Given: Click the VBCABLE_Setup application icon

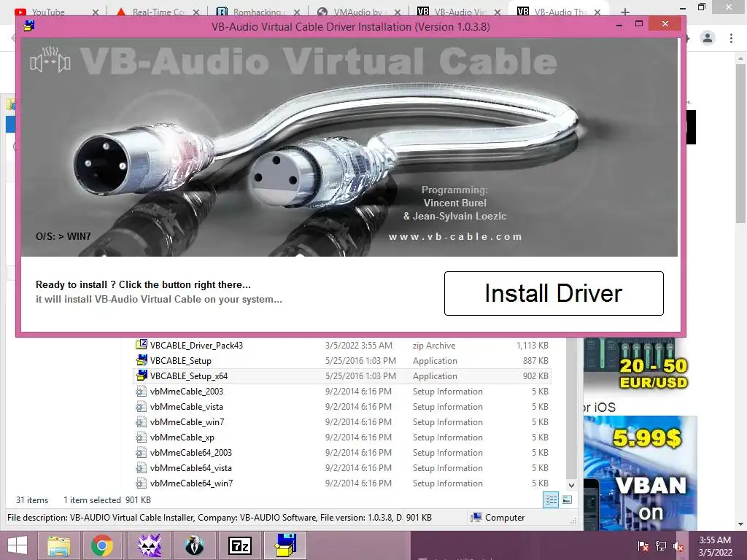Looking at the screenshot, I should [x=141, y=360].
